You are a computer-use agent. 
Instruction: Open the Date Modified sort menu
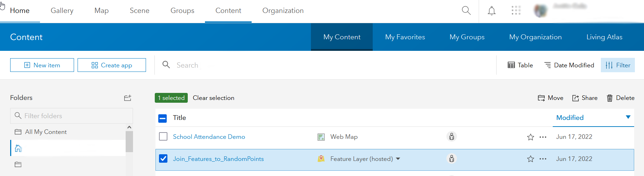coord(569,65)
